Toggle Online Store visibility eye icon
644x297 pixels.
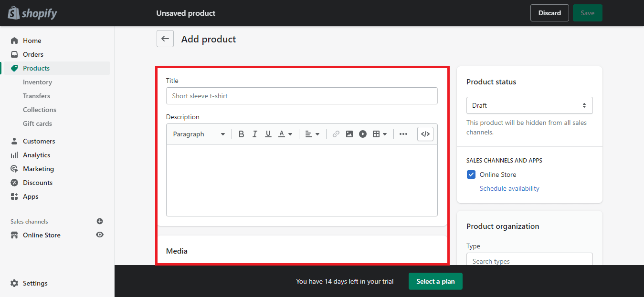click(x=100, y=235)
